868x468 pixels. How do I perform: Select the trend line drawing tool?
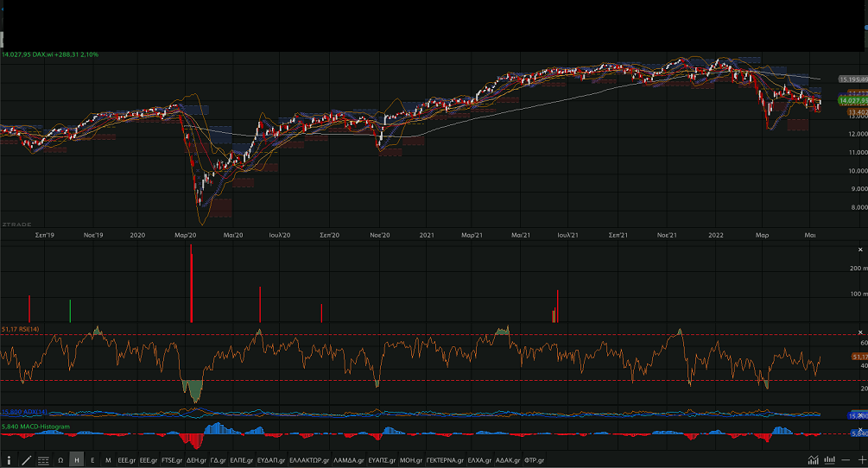tap(26, 459)
